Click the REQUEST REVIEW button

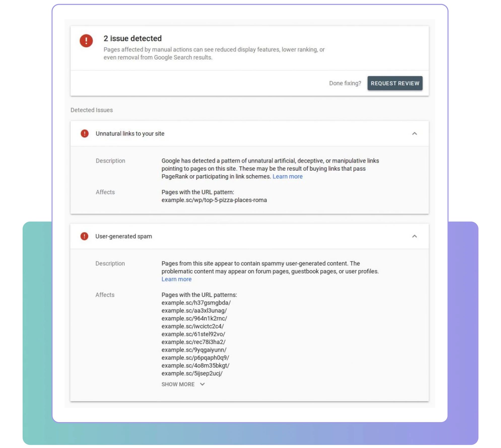point(394,83)
